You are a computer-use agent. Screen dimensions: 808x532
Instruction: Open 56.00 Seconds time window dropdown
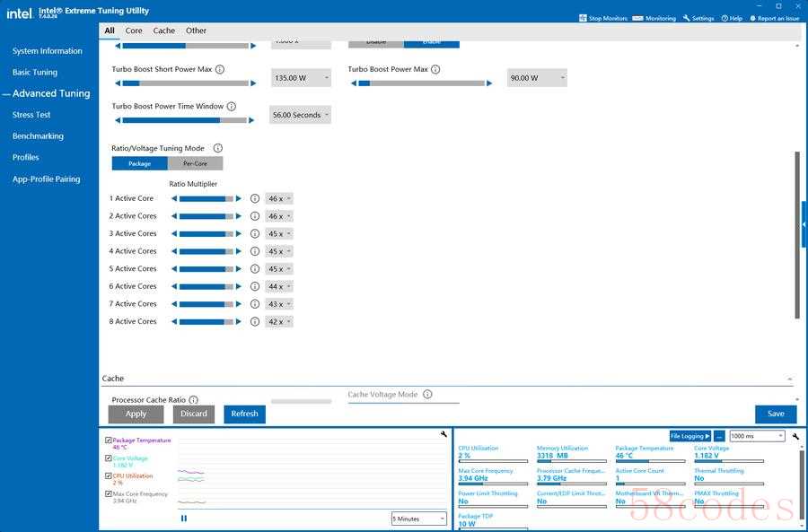(x=300, y=115)
